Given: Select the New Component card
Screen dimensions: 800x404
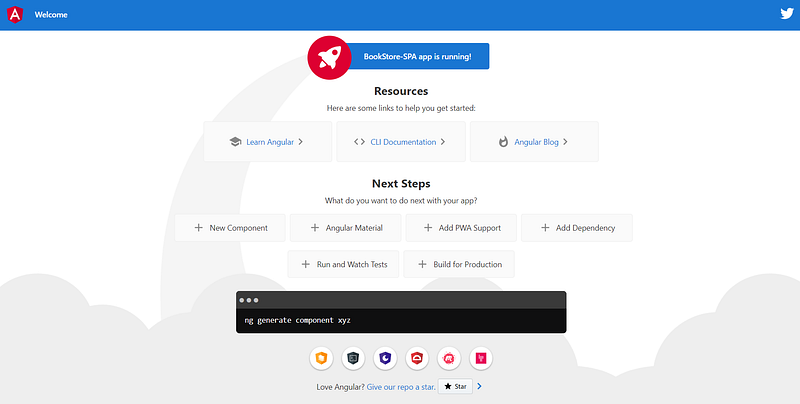Looking at the screenshot, I should [x=230, y=228].
